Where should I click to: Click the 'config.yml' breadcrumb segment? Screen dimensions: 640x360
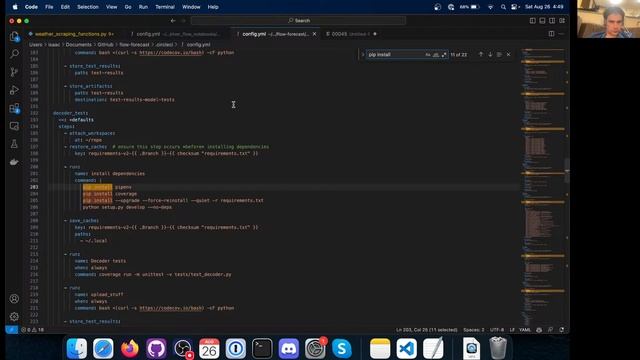point(198,44)
